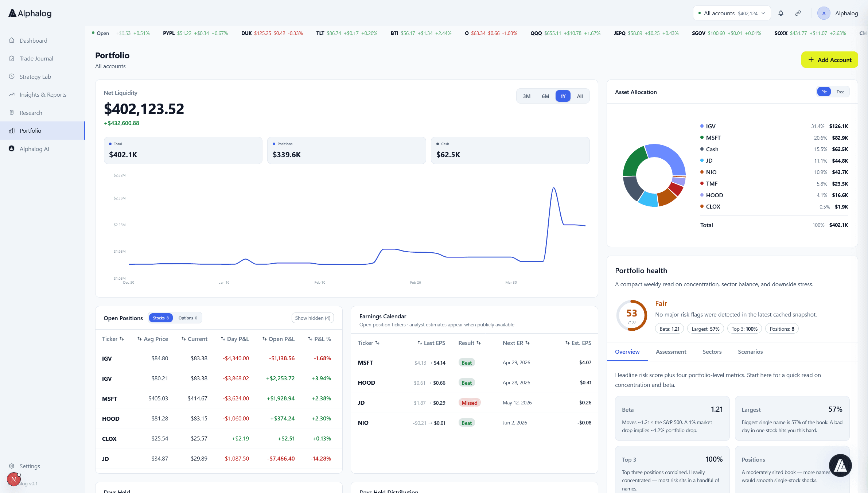Click the Research document icon

pyautogui.click(x=12, y=113)
